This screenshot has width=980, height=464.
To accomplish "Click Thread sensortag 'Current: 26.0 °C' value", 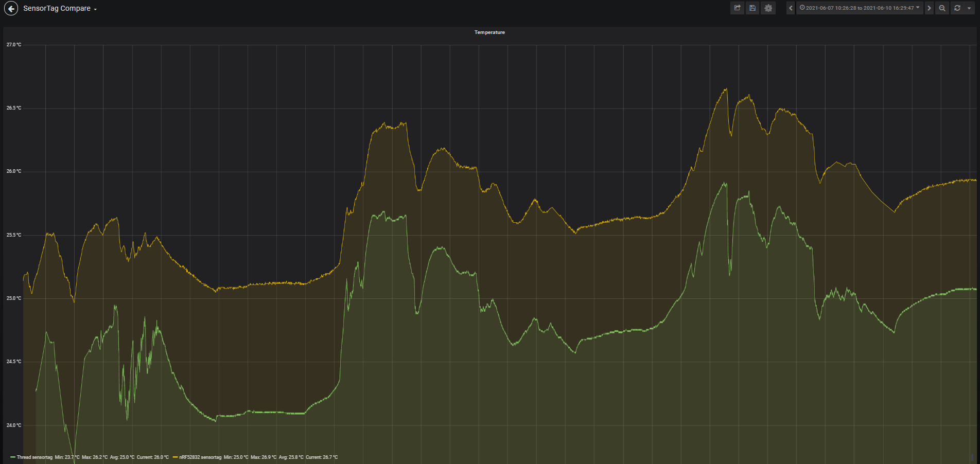I will (152, 457).
